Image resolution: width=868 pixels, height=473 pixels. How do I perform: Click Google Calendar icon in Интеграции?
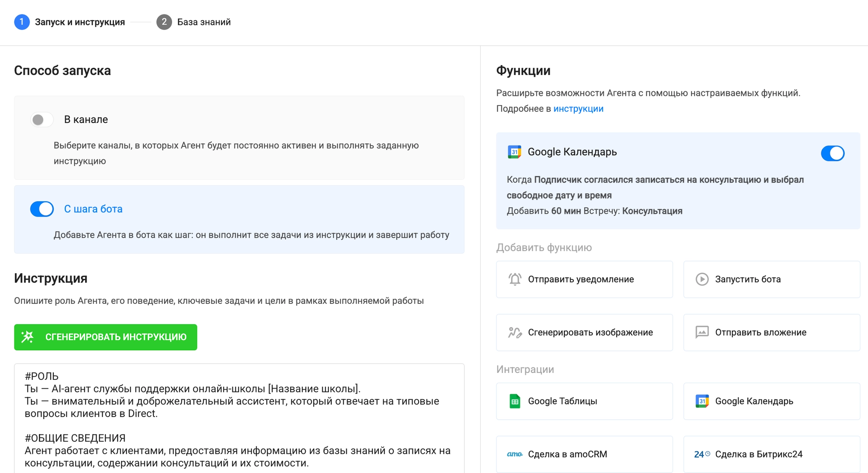coord(702,401)
